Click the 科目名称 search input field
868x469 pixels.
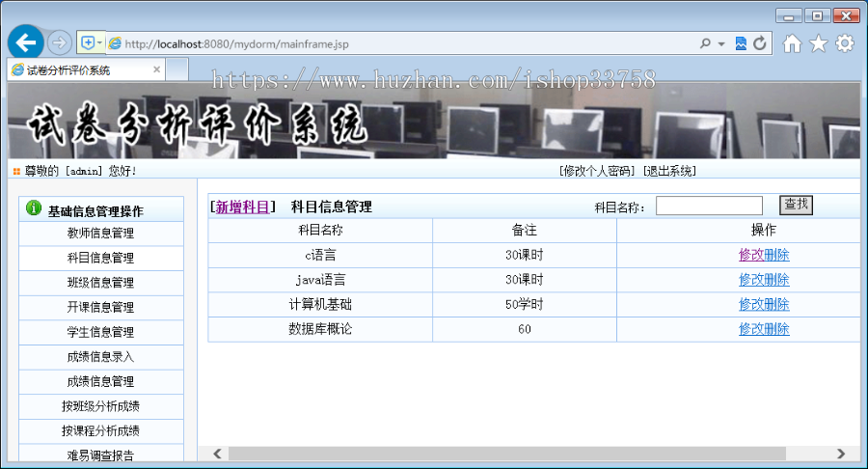[709, 206]
